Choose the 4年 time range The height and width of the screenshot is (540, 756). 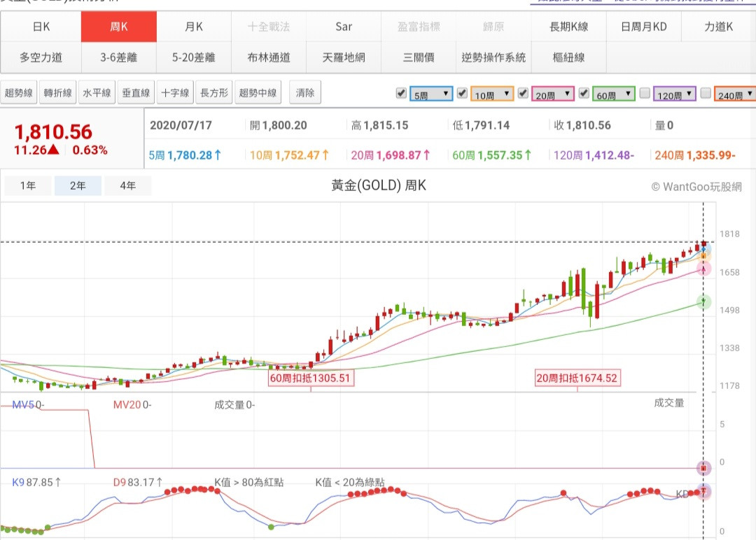click(x=128, y=186)
